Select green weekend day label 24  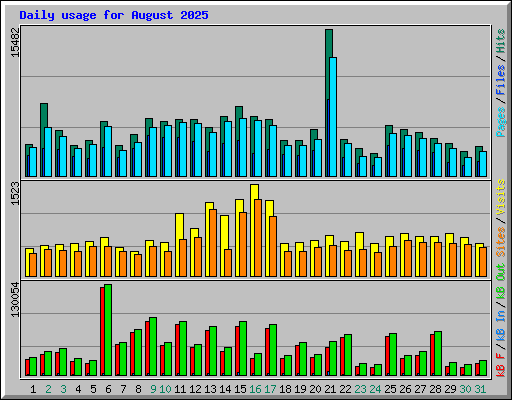click(x=375, y=389)
